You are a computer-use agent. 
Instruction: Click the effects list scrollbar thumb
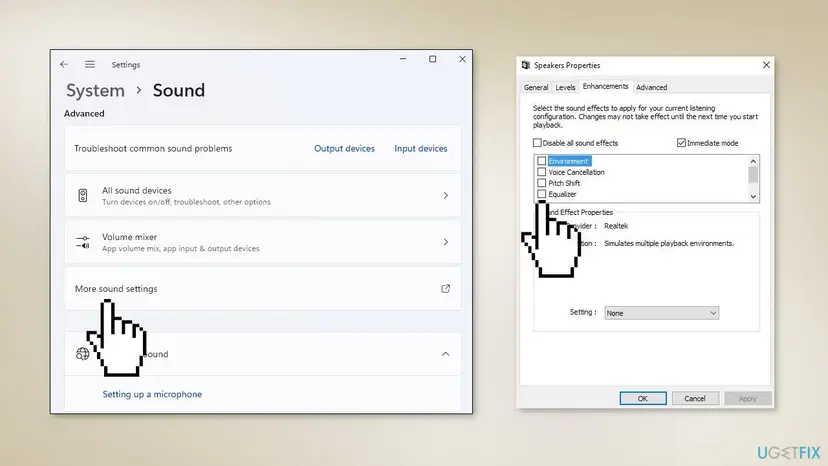coord(753,174)
